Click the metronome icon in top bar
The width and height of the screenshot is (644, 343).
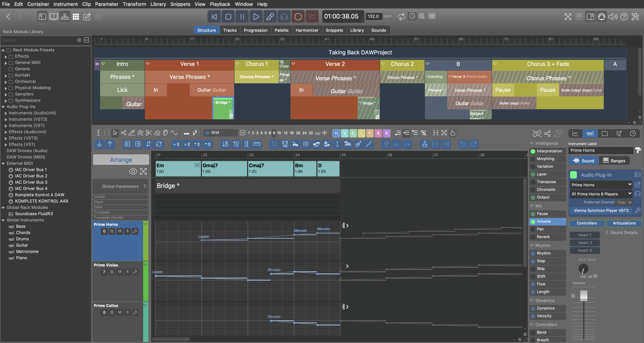click(x=412, y=16)
